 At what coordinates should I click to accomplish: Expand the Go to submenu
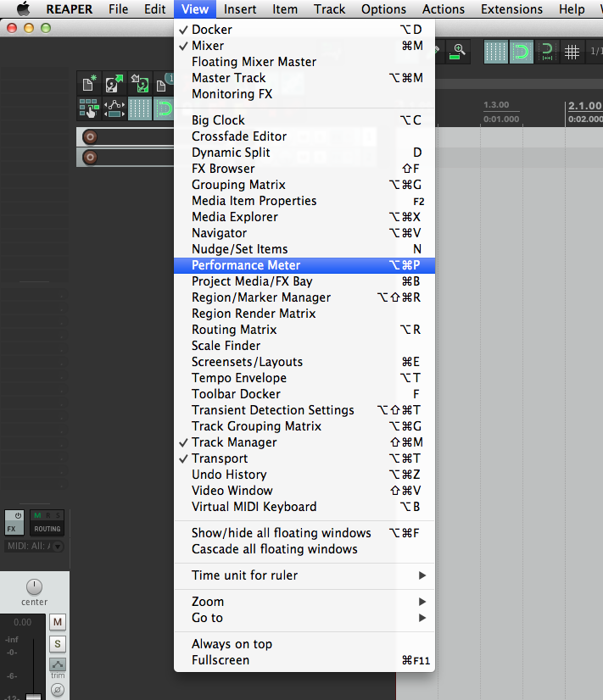click(x=304, y=618)
